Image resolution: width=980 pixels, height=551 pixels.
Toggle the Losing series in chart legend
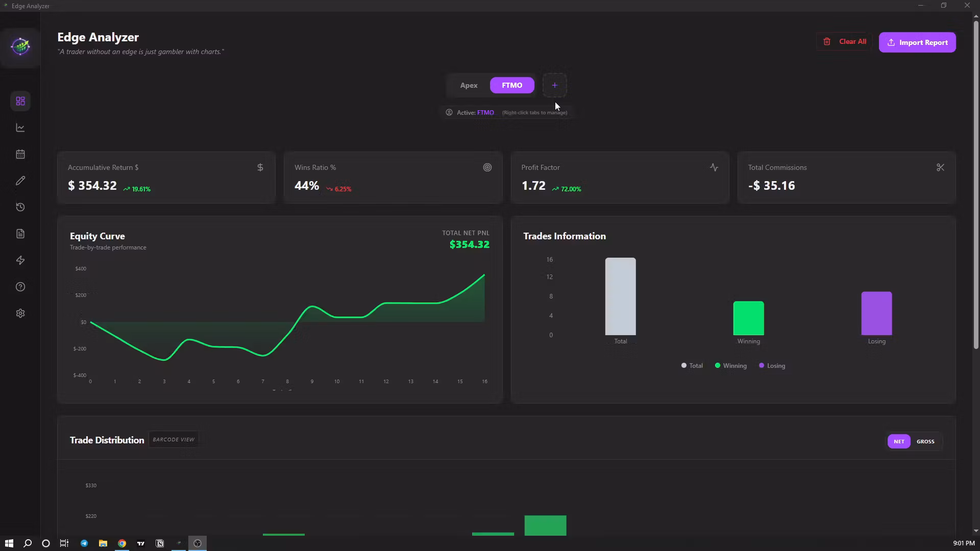click(x=772, y=366)
